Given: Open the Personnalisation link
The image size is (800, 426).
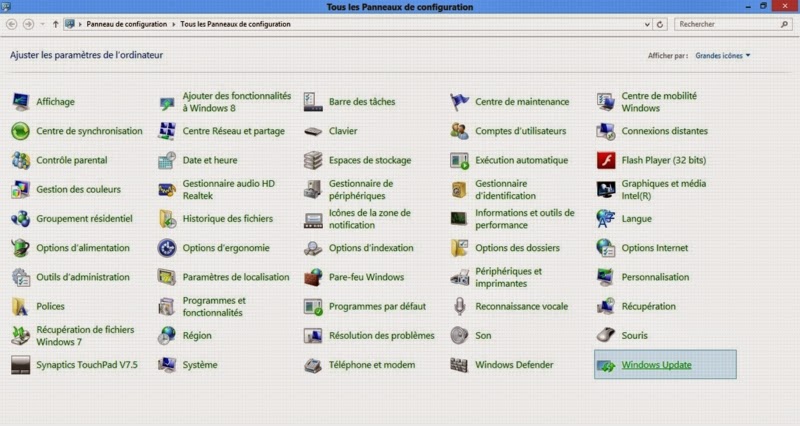Looking at the screenshot, I should pos(655,277).
